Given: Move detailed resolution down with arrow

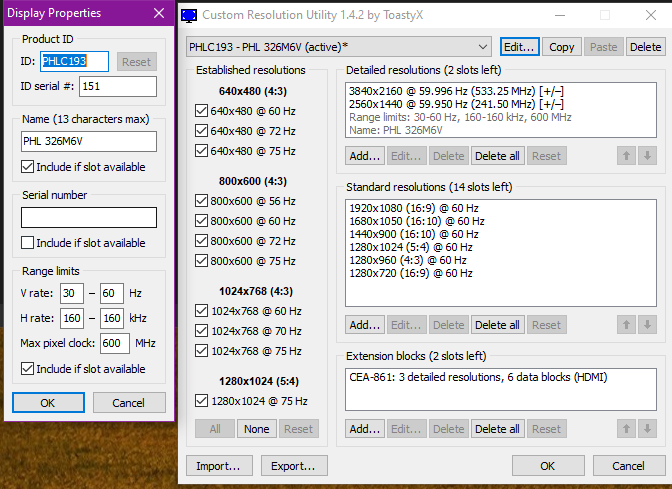Looking at the screenshot, I should point(647,156).
